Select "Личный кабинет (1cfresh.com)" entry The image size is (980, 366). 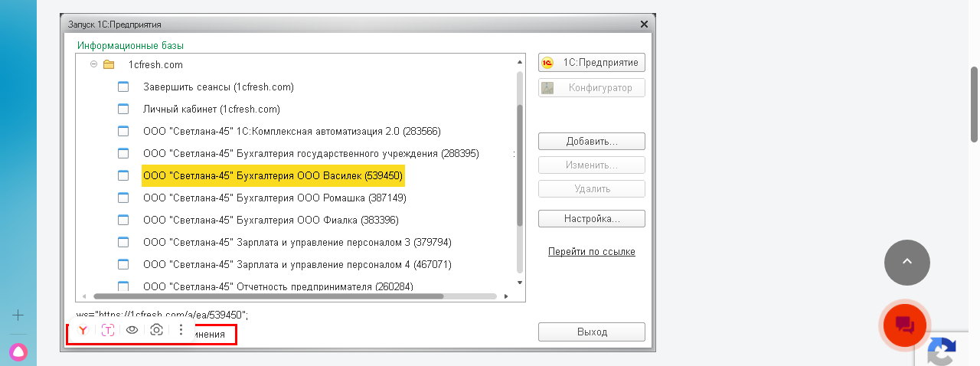coord(211,109)
